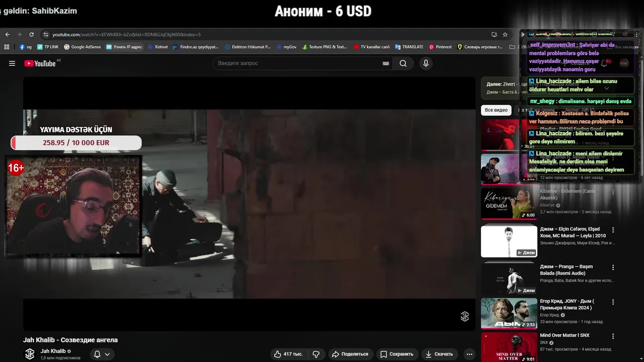Screen dimensions: 644x362
Task: Open the Texture PNG bookmark
Action: [x=325, y=47]
